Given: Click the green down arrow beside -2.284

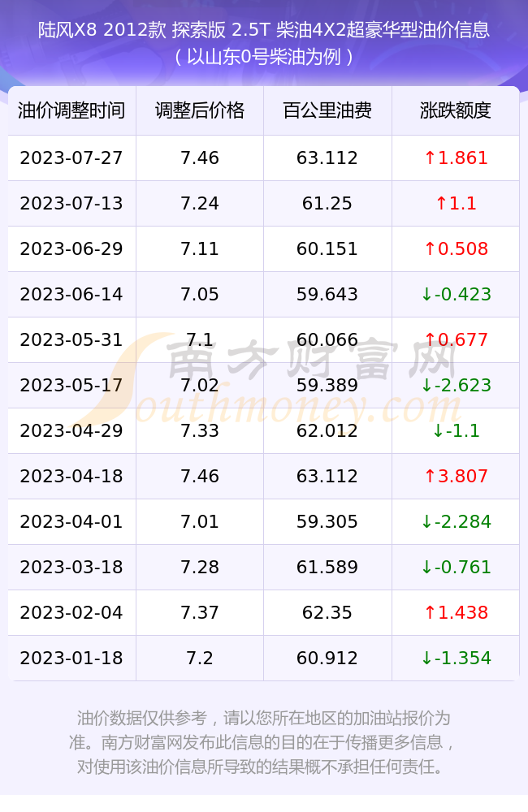Looking at the screenshot, I should pos(426,521).
